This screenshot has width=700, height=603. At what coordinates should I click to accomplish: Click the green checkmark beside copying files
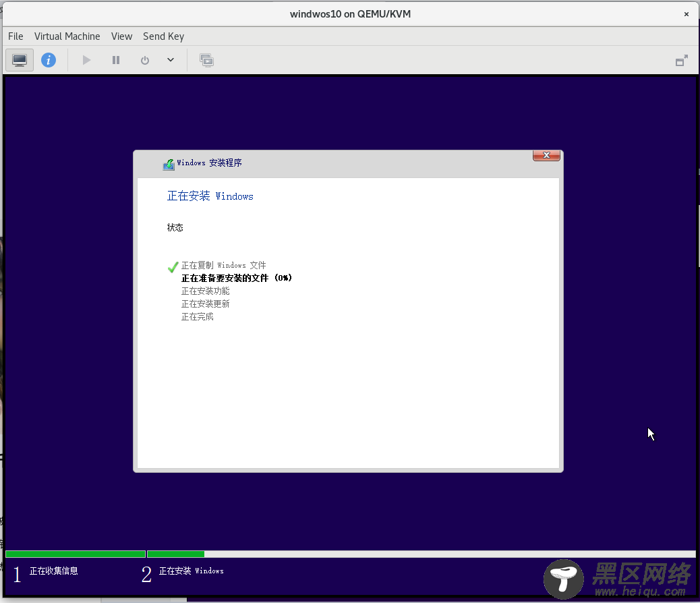[x=173, y=267]
